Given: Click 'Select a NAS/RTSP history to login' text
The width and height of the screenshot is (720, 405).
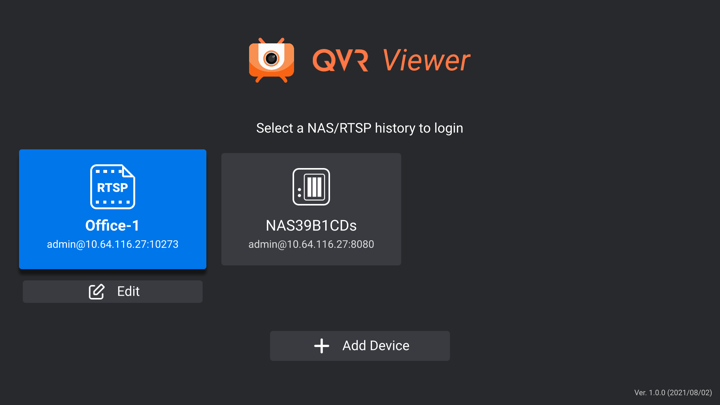Looking at the screenshot, I should point(360,128).
